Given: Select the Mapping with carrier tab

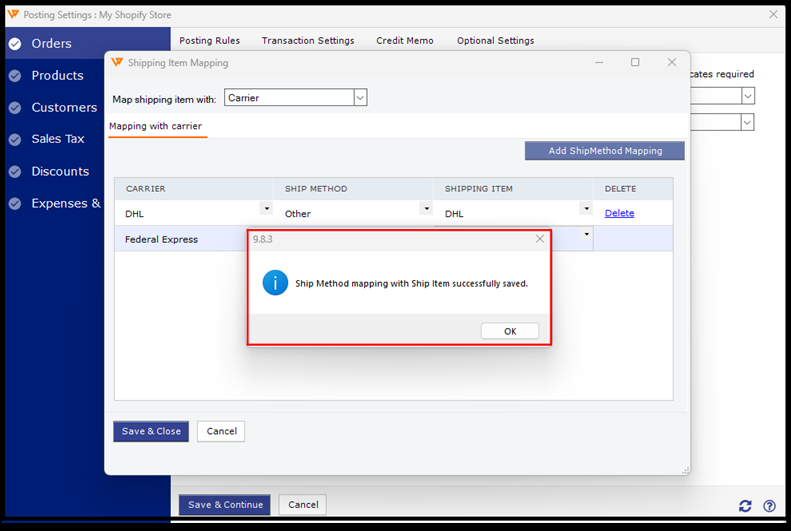Looking at the screenshot, I should point(156,126).
